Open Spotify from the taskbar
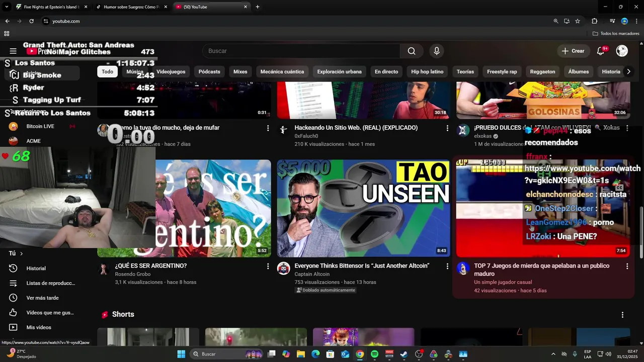This screenshot has width=644, height=362. 374,354
